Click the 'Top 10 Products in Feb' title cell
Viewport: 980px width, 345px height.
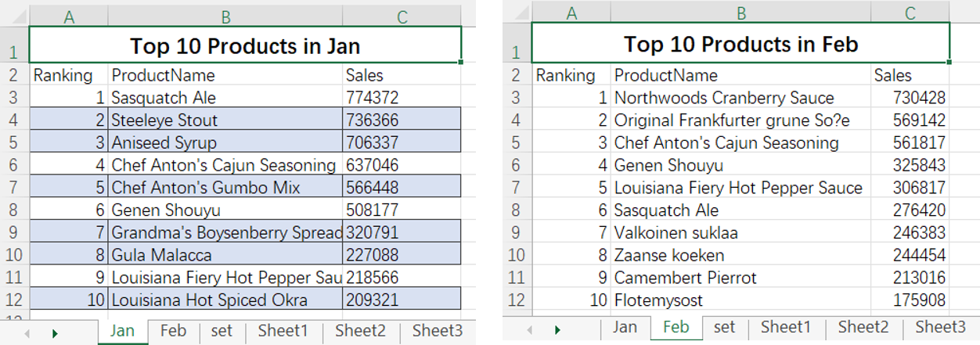[x=740, y=44]
